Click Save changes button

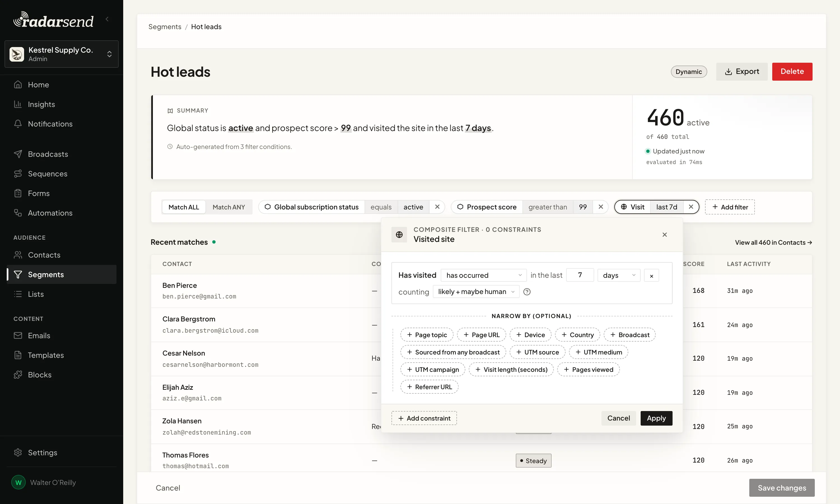coord(781,488)
